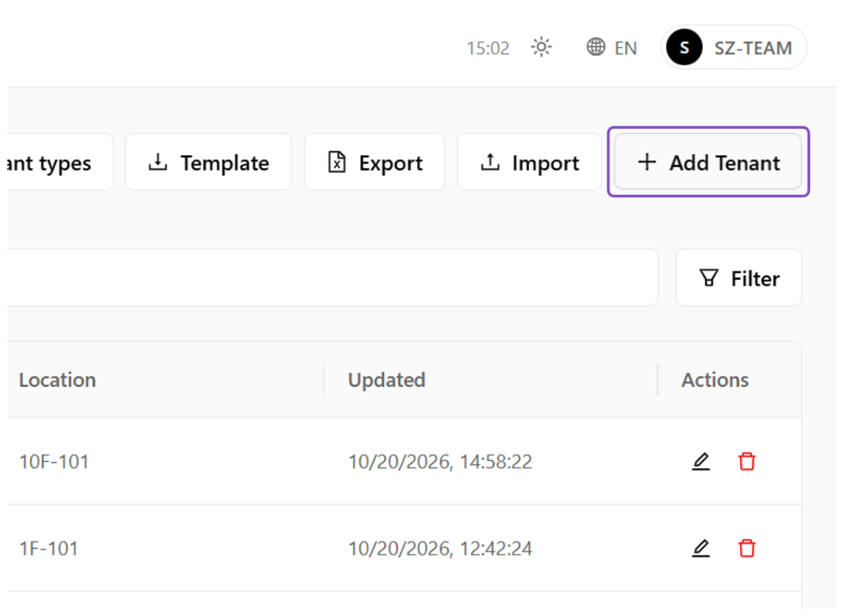844x616 pixels.
Task: Add a new tenant
Action: point(708,162)
